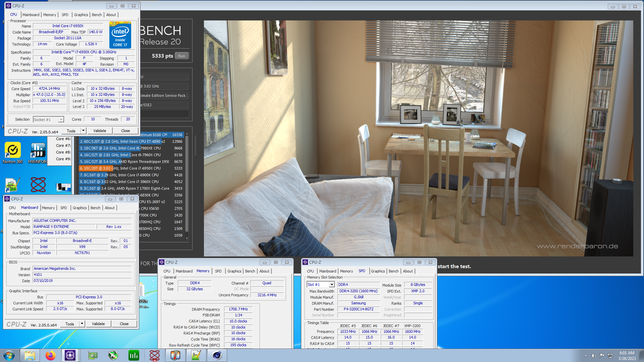Open HWiNFO64 desktop shortcut
This screenshot has height=362, width=644.
(38, 153)
